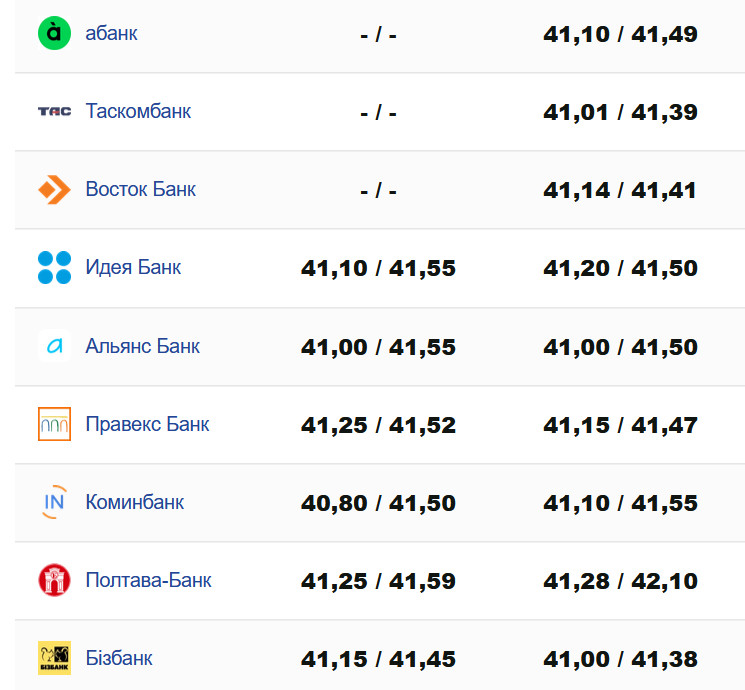This screenshot has height=690, width=745.
Task: Open the Бізбанк link
Action: pos(119,658)
